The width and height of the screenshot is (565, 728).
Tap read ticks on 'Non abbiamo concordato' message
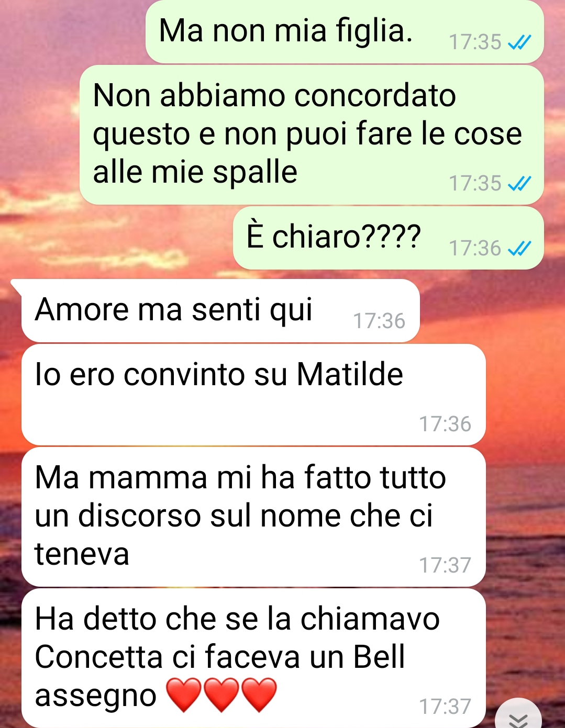(x=520, y=183)
